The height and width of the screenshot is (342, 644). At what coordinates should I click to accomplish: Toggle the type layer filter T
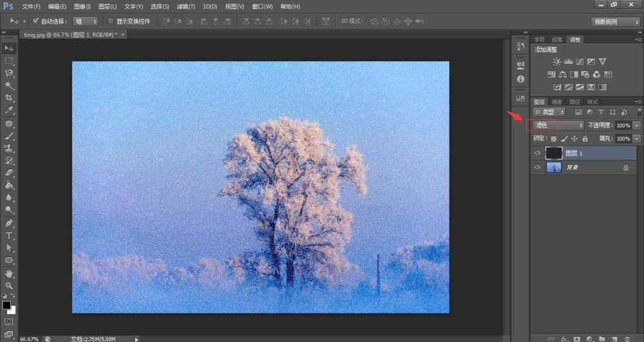(x=601, y=112)
